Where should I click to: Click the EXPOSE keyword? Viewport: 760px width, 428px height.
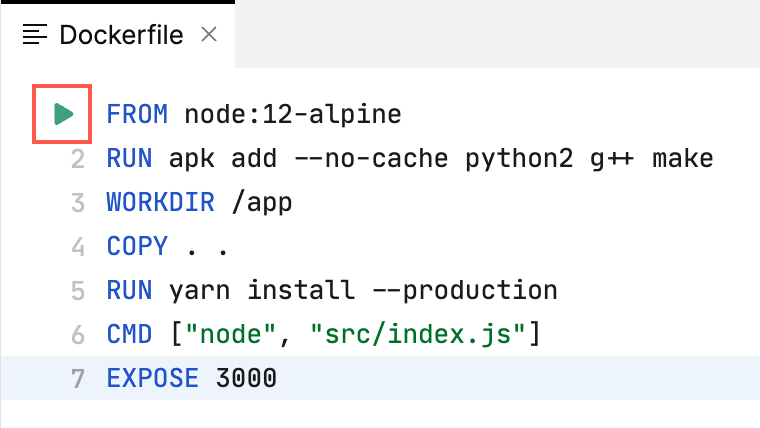coord(152,379)
